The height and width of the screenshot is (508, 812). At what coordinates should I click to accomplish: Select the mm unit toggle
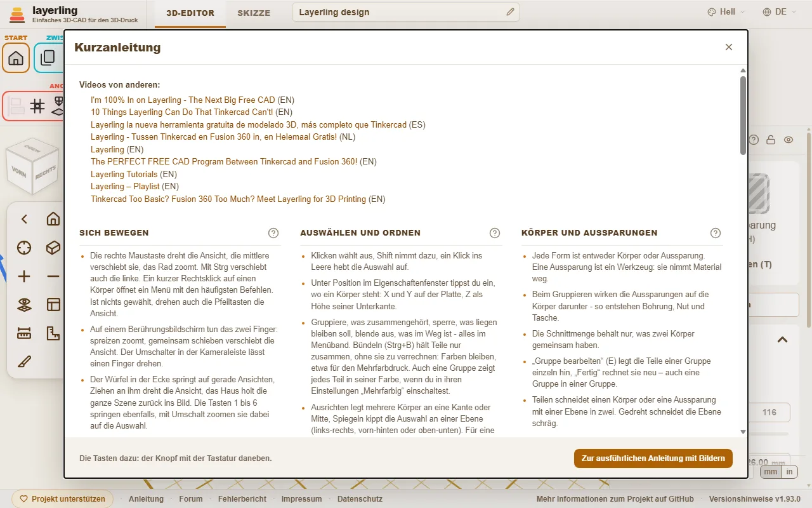769,472
